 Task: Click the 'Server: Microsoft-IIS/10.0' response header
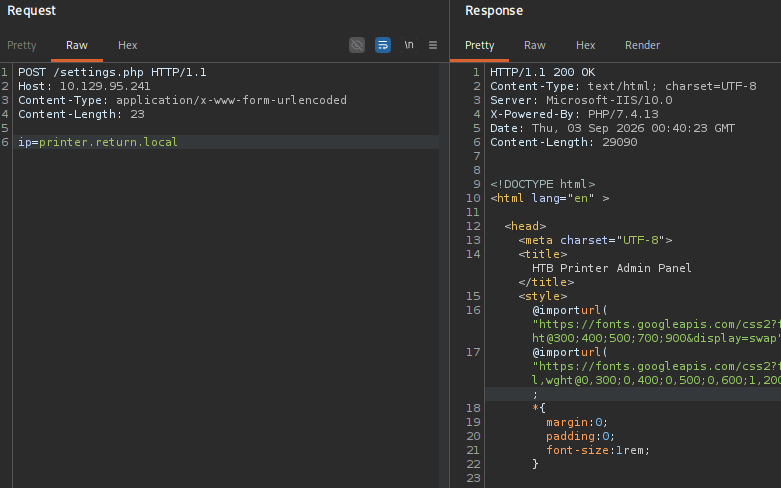coord(581,100)
